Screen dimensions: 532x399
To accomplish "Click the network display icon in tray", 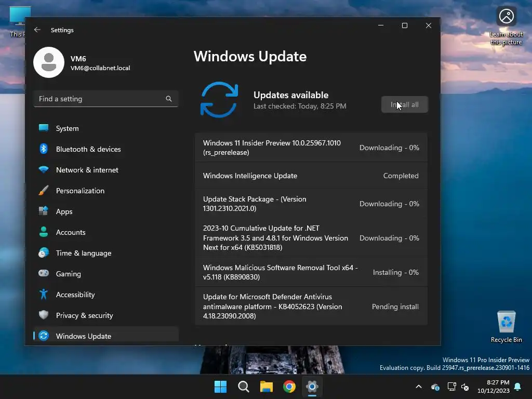I will tap(451, 387).
